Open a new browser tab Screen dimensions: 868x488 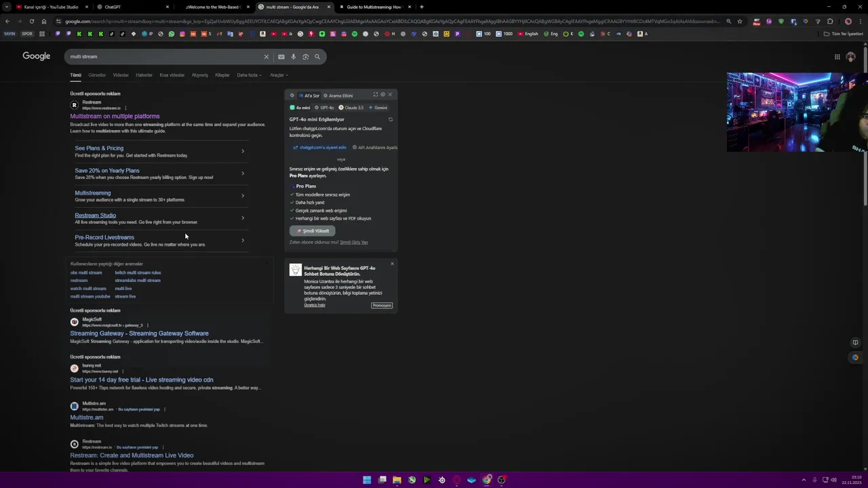(x=422, y=7)
